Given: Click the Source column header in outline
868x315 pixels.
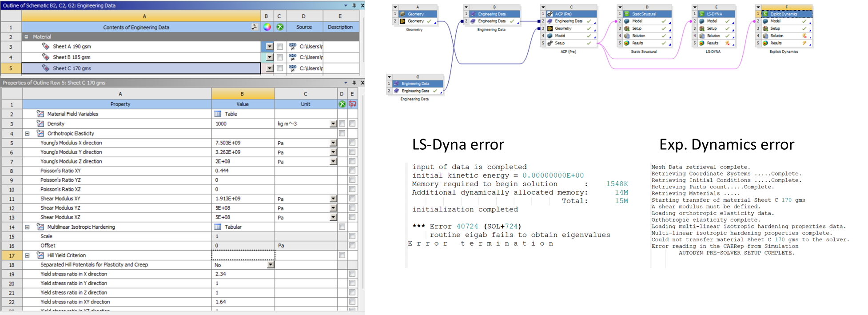Looking at the screenshot, I should click(304, 27).
